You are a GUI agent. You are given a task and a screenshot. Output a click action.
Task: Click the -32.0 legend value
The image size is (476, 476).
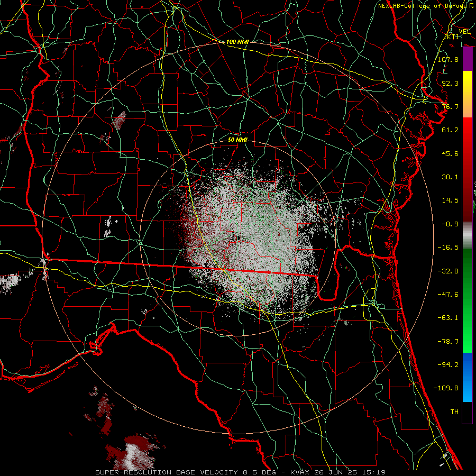point(448,271)
